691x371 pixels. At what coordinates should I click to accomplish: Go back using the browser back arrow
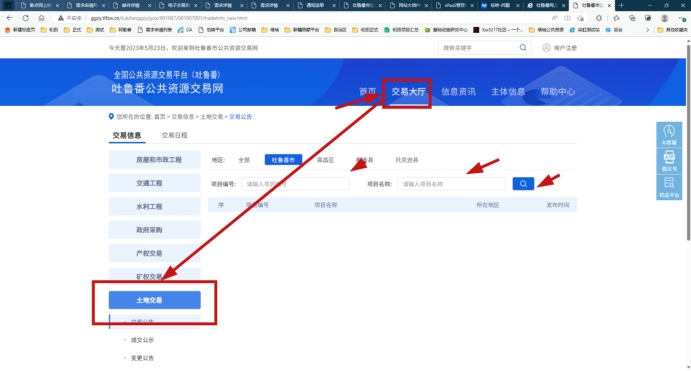click(10, 18)
